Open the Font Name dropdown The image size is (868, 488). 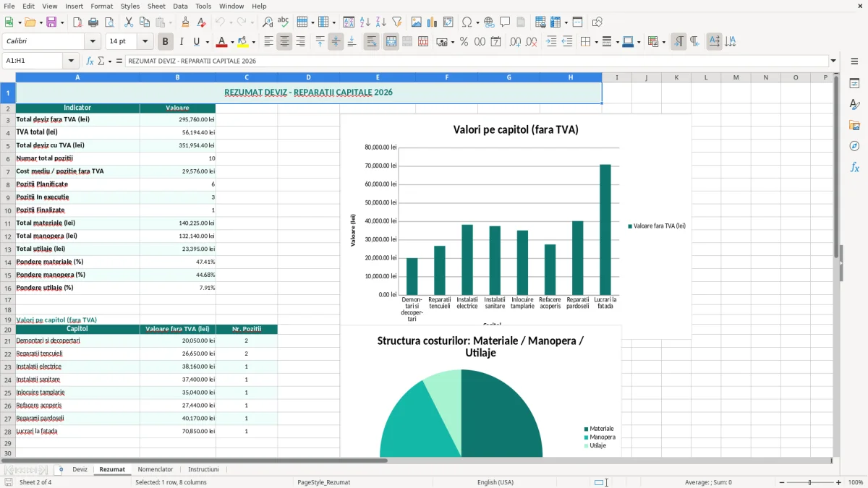click(93, 42)
